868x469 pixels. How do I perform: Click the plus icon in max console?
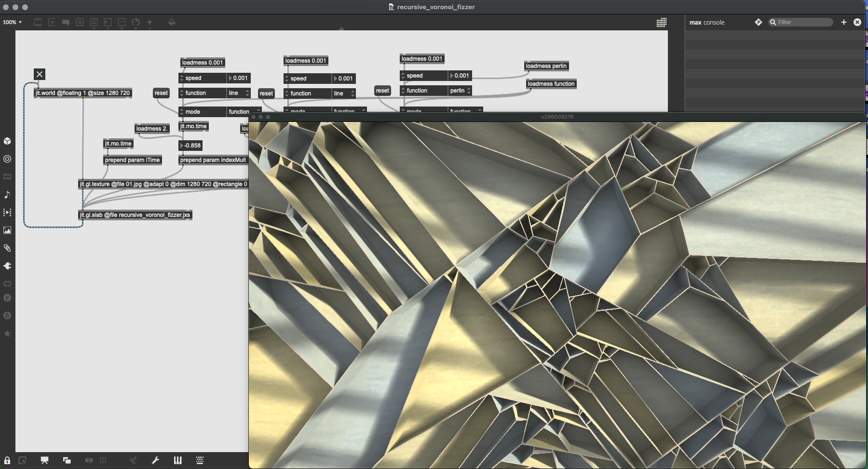[x=843, y=22]
